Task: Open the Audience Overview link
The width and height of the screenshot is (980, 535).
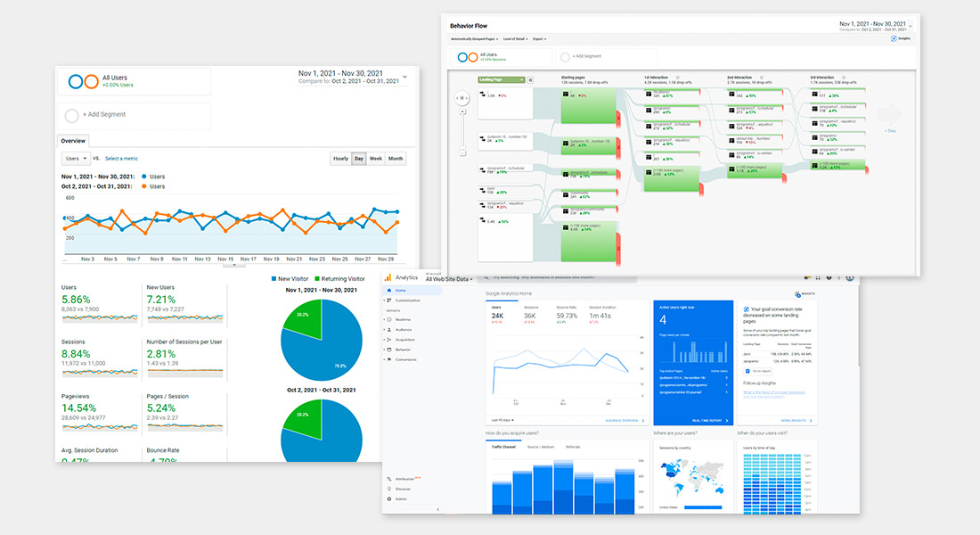Action: (x=622, y=420)
